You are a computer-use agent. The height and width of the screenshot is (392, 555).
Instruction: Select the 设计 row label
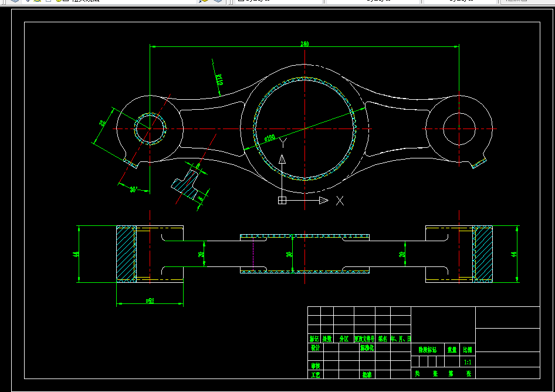316,348
